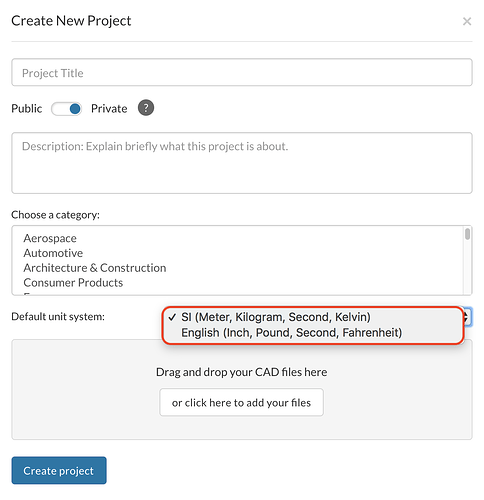This screenshot has width=484, height=500.
Task: Choose English (Inch, Pound, Second, Fahrenheit) option
Action: (291, 333)
